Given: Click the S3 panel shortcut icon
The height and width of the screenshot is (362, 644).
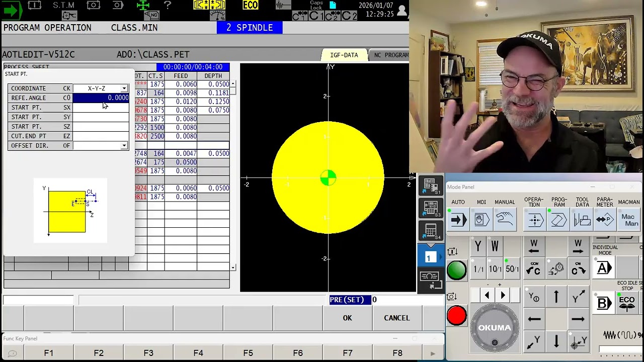Looking at the screenshot, I should 431,208.
